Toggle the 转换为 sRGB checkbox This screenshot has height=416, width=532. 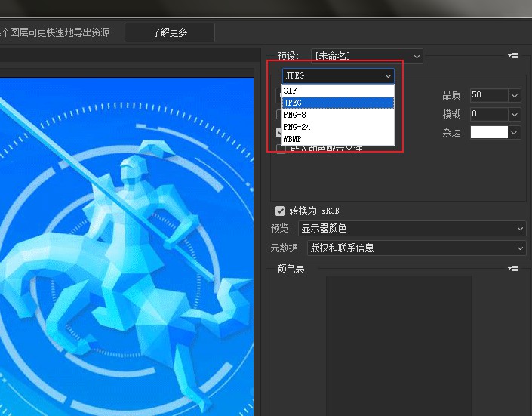point(280,211)
